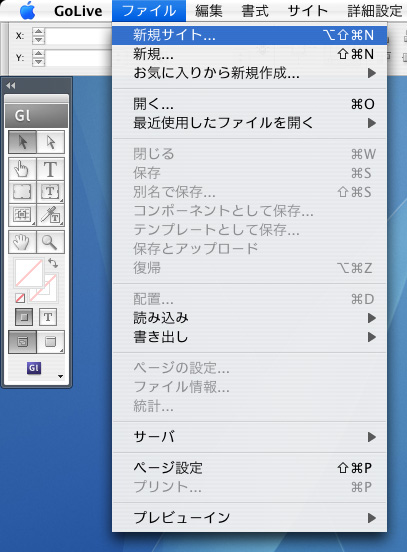Image resolution: width=407 pixels, height=552 pixels.
Task: Select the nested frame grid tool
Action: point(22,215)
